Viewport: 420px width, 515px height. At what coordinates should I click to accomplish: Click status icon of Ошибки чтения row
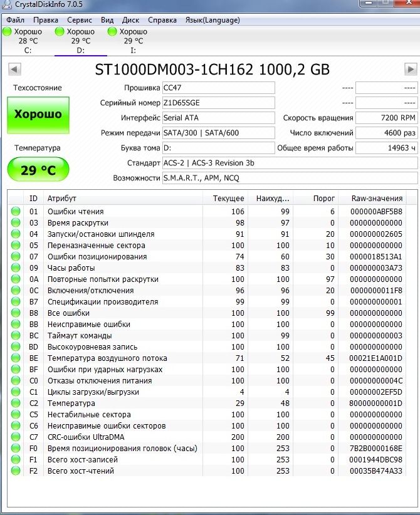pos(16,211)
